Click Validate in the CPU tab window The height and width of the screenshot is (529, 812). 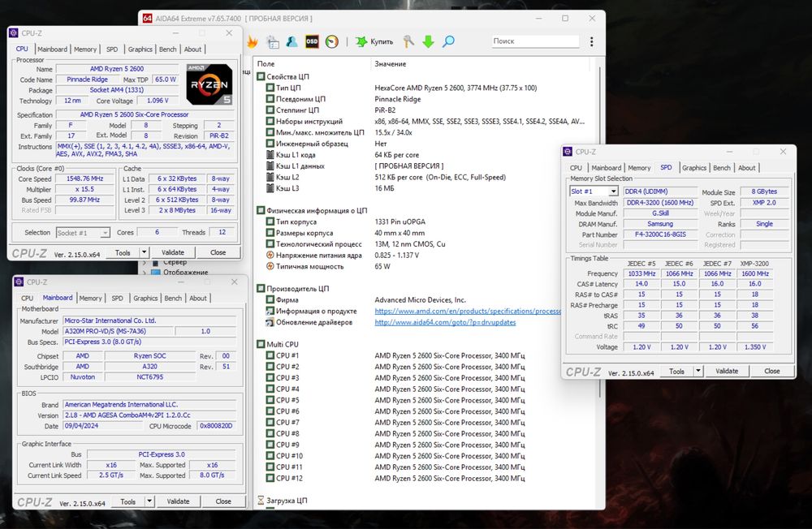point(172,252)
